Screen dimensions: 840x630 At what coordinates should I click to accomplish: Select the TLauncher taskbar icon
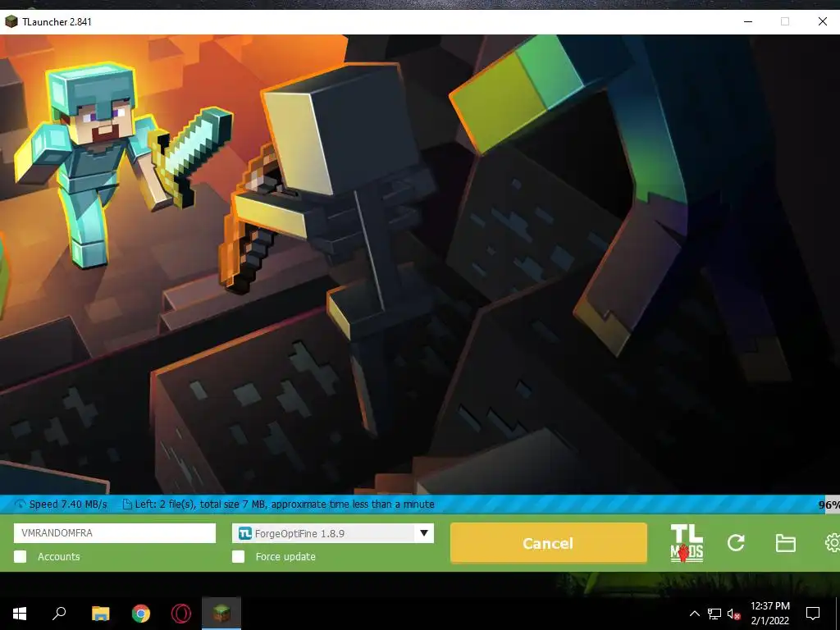click(x=221, y=614)
